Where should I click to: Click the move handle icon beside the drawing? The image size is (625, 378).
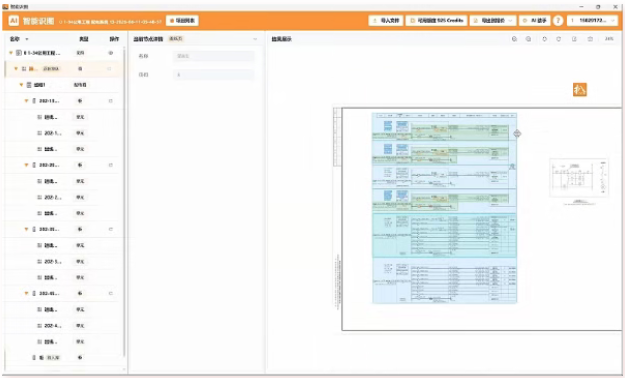tap(517, 134)
